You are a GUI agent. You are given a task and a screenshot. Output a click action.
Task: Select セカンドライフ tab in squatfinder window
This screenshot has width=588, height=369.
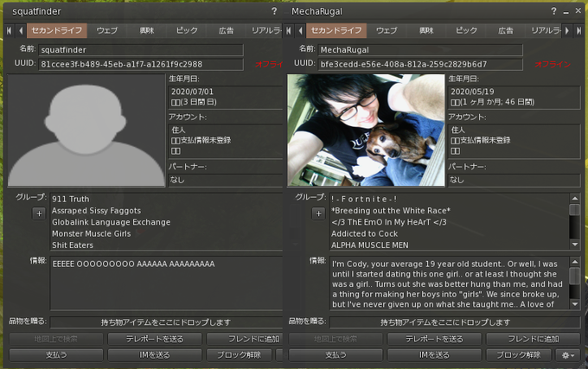click(57, 30)
